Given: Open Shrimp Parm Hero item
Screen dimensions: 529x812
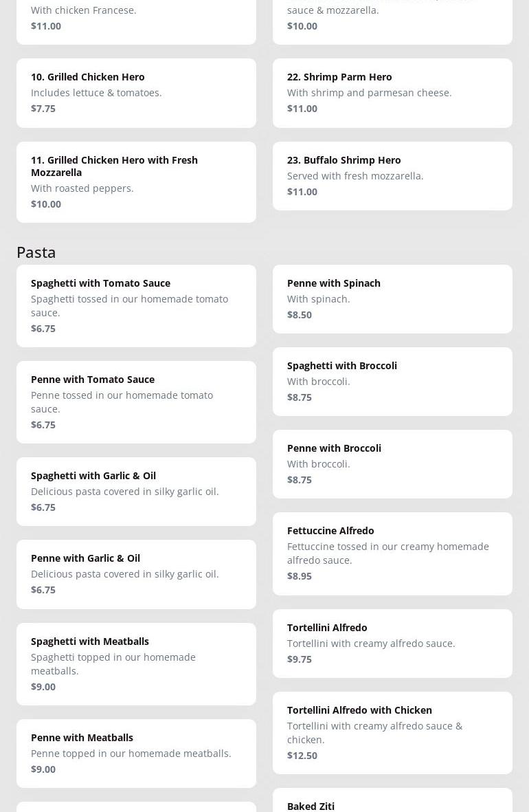Looking at the screenshot, I should tap(392, 93).
